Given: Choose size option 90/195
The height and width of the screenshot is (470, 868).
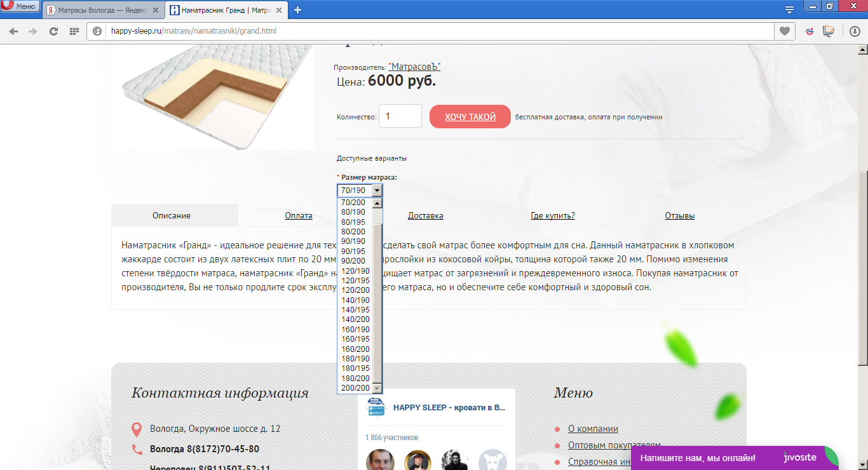Looking at the screenshot, I should point(353,252).
